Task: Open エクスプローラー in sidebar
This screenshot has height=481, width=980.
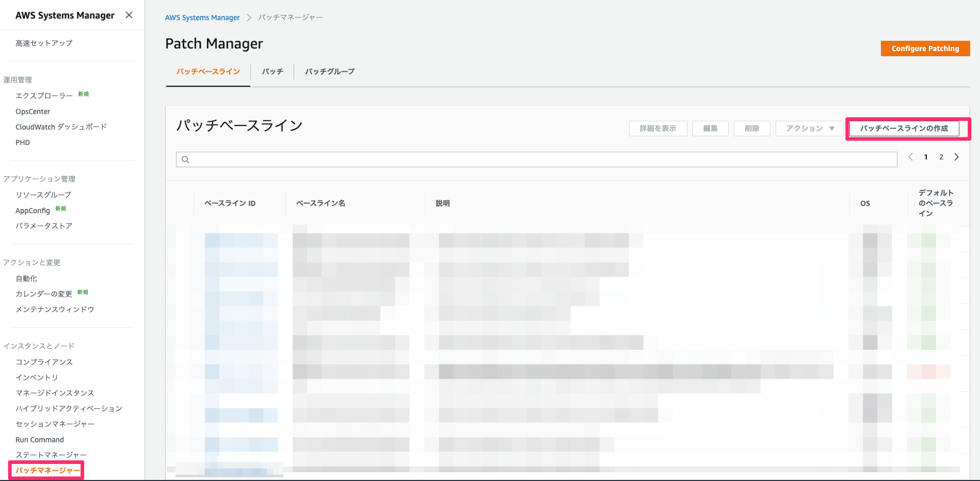Action: [44, 96]
